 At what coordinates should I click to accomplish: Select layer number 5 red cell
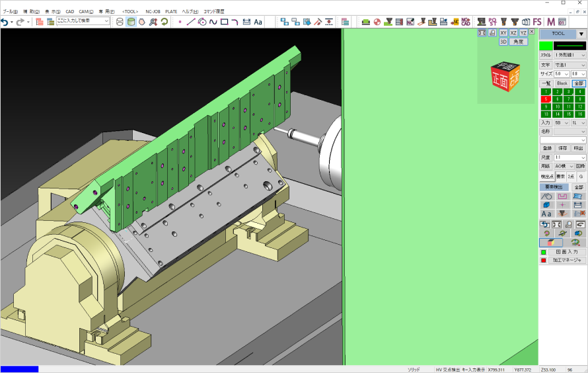click(x=546, y=99)
